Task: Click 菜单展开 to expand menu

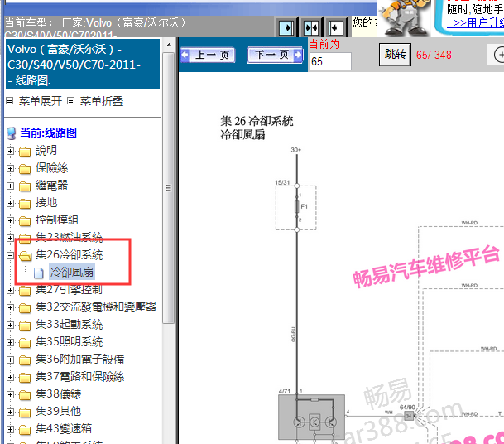Action: [x=41, y=101]
